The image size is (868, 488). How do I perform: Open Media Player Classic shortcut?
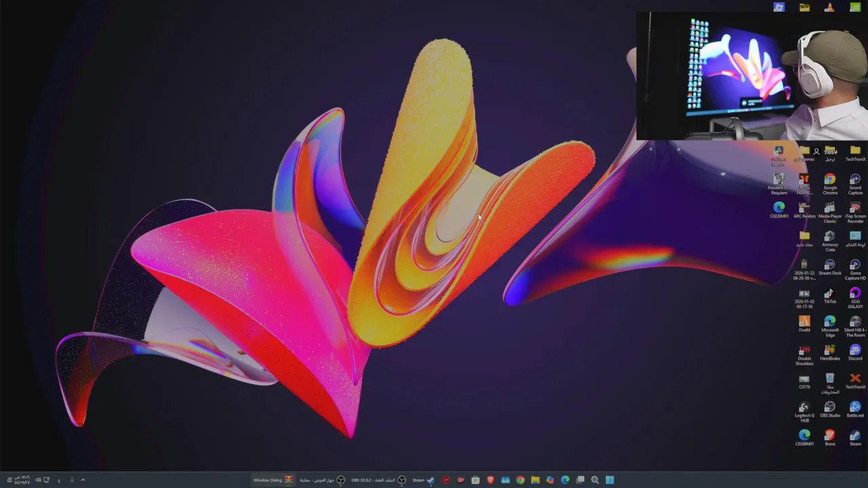coord(830,213)
